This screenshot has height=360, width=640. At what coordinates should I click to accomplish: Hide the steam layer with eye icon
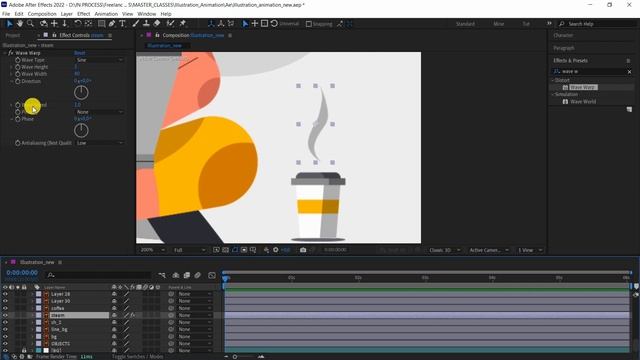coord(5,315)
